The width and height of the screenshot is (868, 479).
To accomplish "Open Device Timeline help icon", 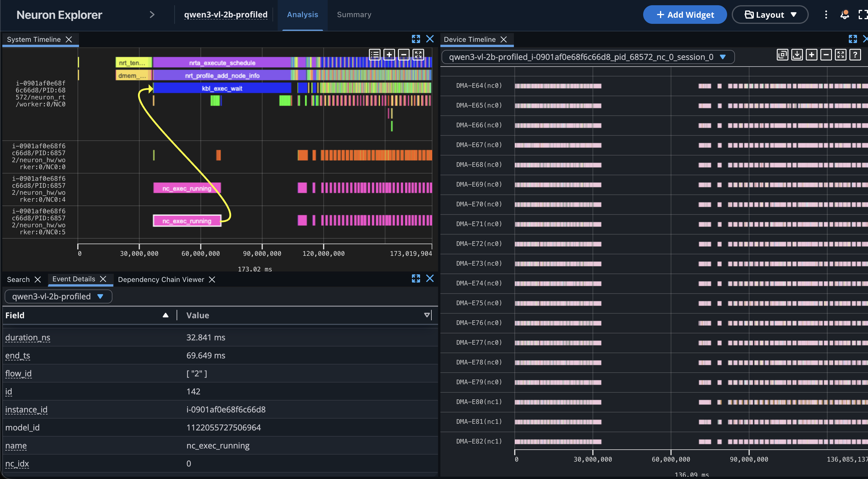I will coord(855,55).
